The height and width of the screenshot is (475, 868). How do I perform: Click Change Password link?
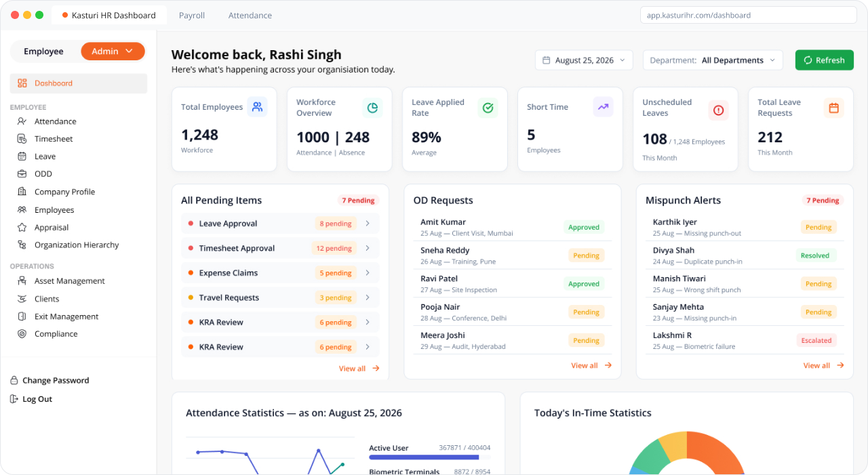point(56,380)
